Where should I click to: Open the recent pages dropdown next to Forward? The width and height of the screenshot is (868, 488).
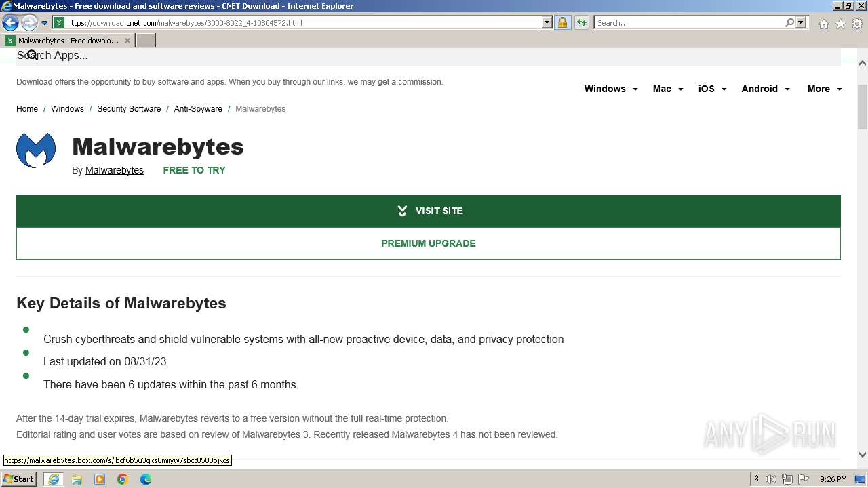pyautogui.click(x=44, y=23)
